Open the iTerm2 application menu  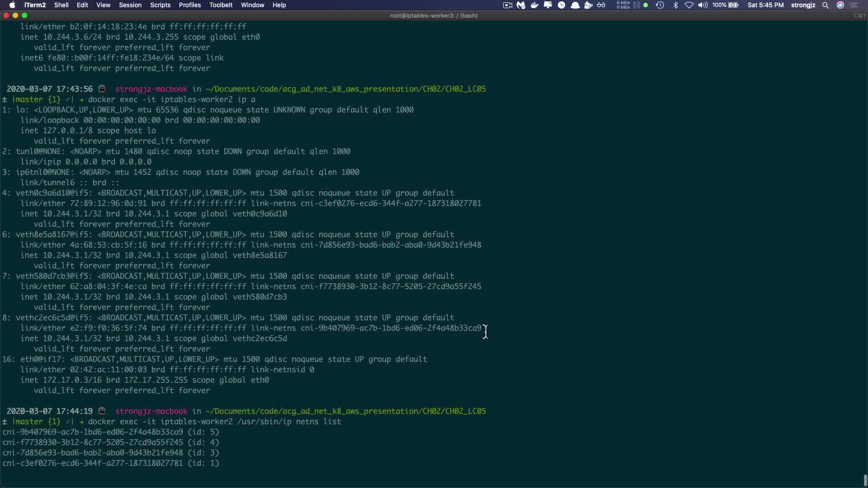35,5
